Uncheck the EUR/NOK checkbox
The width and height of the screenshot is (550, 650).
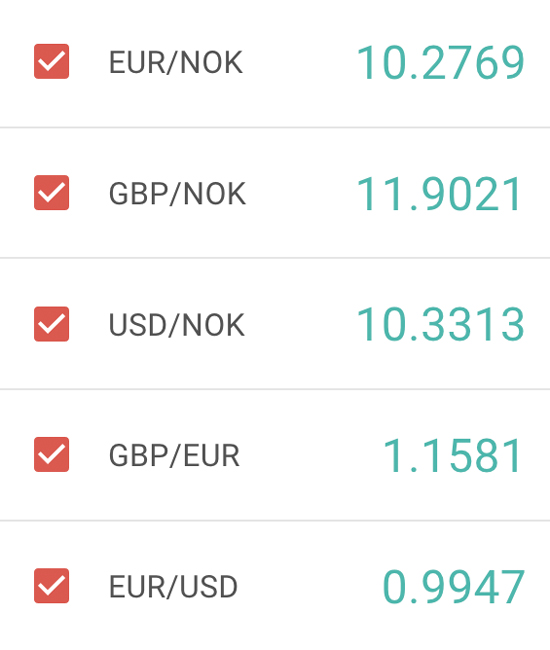pos(51,61)
